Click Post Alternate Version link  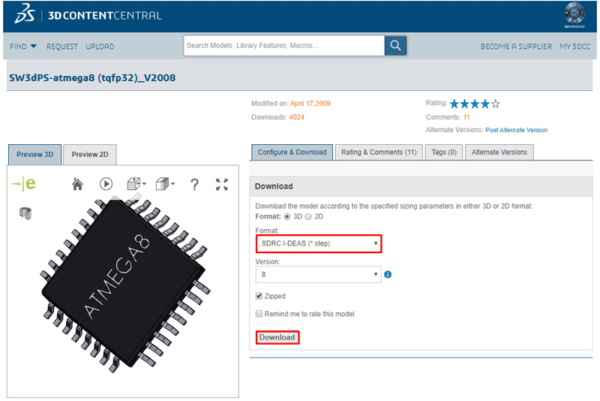pyautogui.click(x=517, y=130)
